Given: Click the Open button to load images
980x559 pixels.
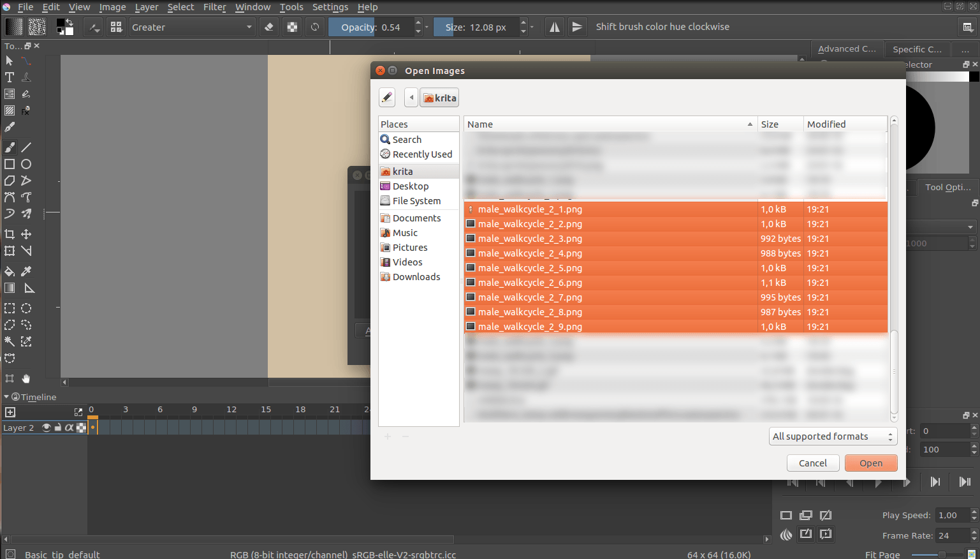Looking at the screenshot, I should coord(871,463).
